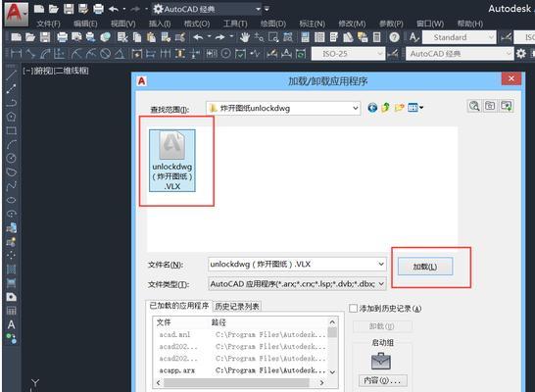Image resolution: width=535 pixels, height=392 pixels.
Task: Select the Polygon draw tool
Action: pos(11,117)
